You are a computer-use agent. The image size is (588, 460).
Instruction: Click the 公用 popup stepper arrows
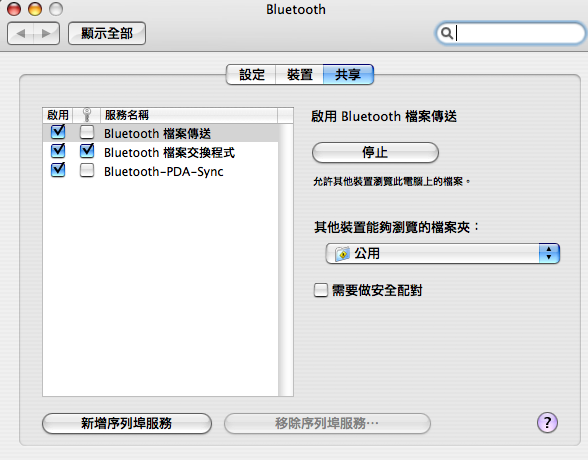(549, 253)
